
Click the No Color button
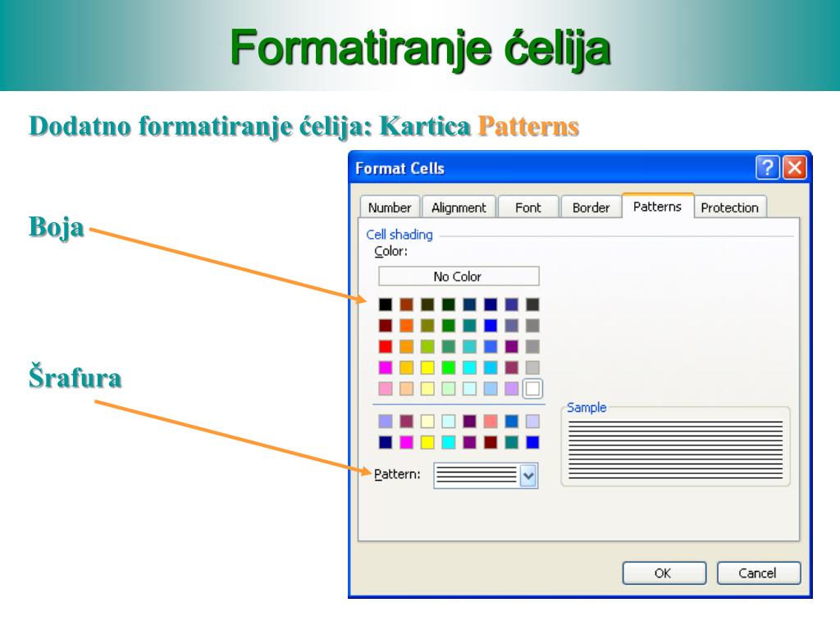pyautogui.click(x=459, y=276)
